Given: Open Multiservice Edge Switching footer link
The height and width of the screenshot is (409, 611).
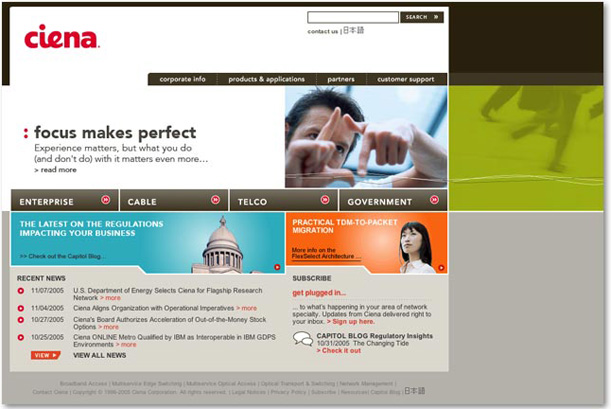Looking at the screenshot, I should point(147,384).
